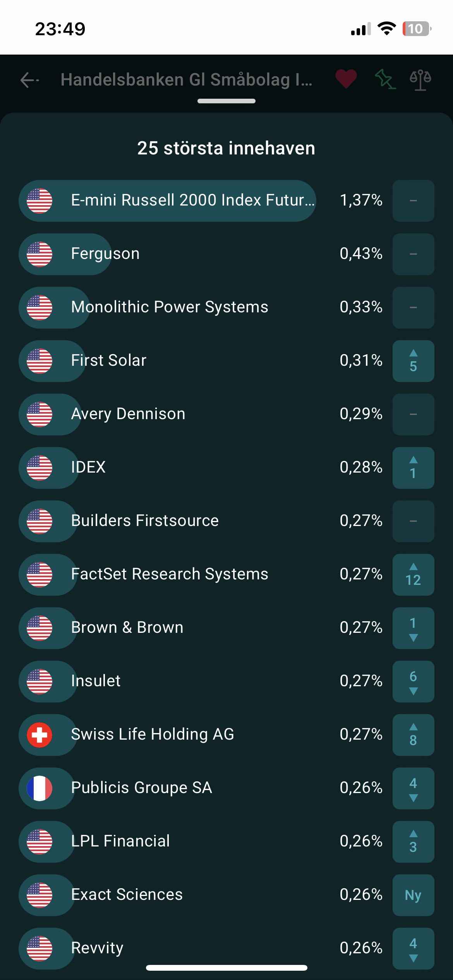Tap FactSet up 12 rank badge

point(413,575)
